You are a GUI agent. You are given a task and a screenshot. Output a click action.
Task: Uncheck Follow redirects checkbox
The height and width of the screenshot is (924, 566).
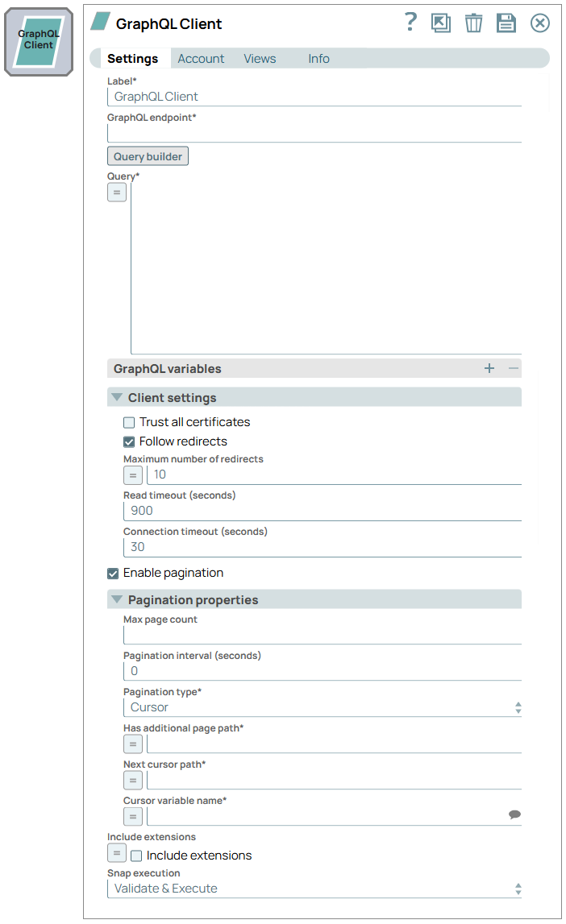pyautogui.click(x=129, y=441)
